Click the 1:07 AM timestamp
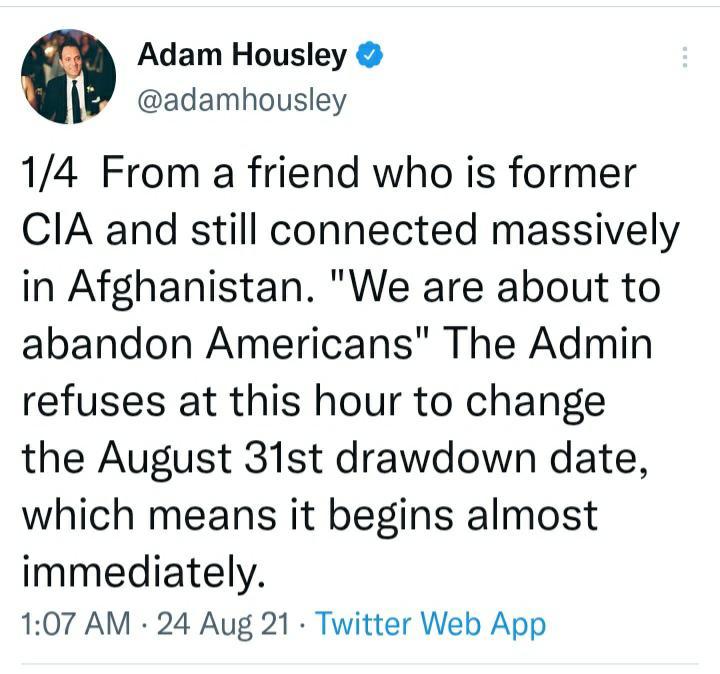Viewport: 720px width, 674px height. [76, 623]
